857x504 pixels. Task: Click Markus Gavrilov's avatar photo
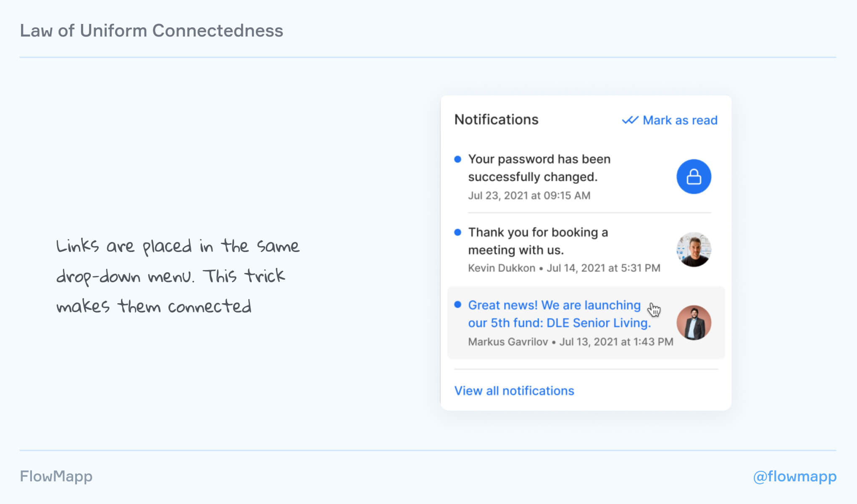[694, 323]
